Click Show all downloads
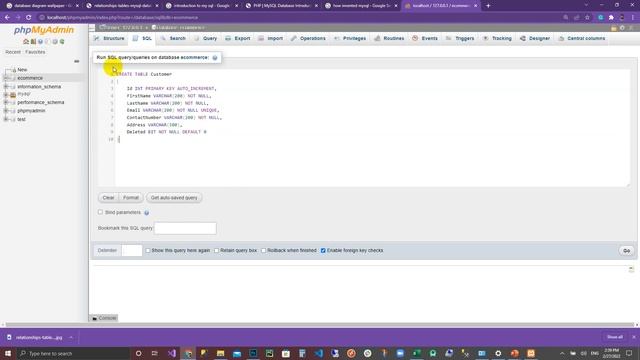The image size is (640, 360). (x=615, y=337)
